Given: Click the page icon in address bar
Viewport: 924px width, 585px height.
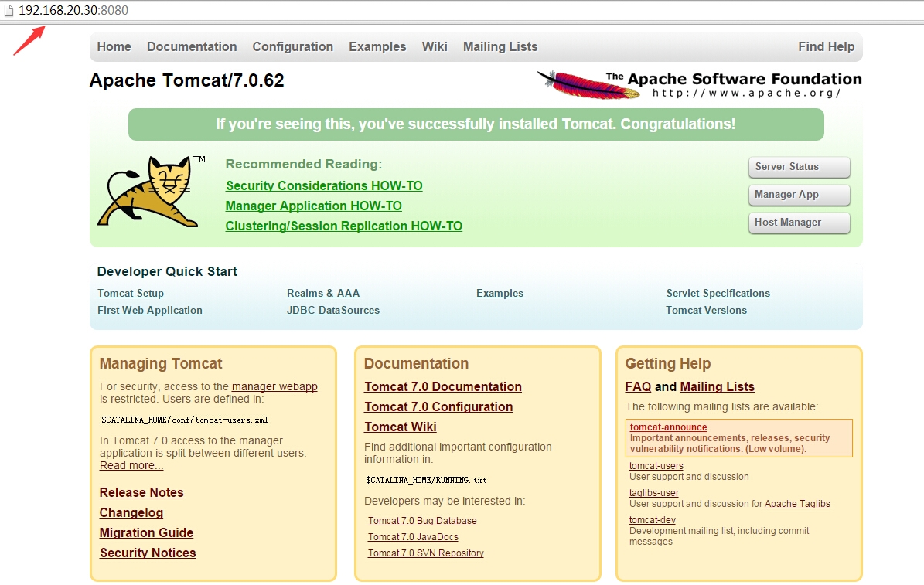Looking at the screenshot, I should click(x=9, y=11).
